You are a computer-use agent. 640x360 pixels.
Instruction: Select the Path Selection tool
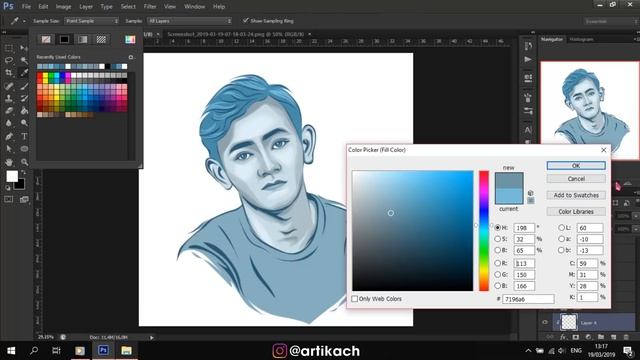point(9,149)
